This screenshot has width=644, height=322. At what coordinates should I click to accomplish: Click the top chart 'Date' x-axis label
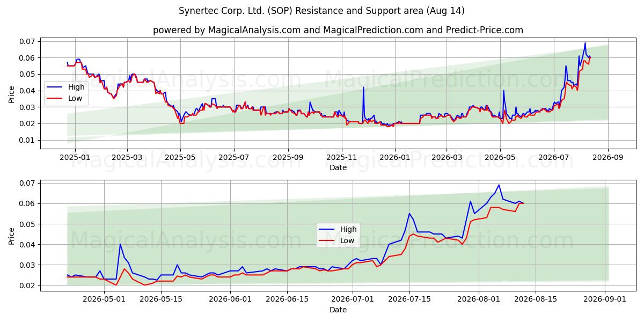pyautogui.click(x=338, y=167)
